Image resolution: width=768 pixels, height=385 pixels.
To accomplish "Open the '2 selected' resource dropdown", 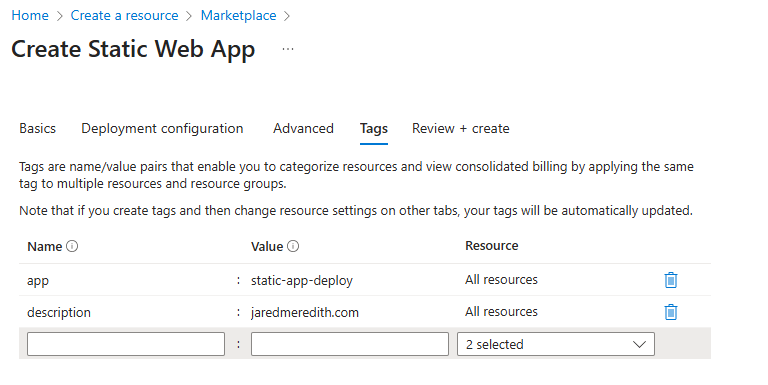I will 556,344.
